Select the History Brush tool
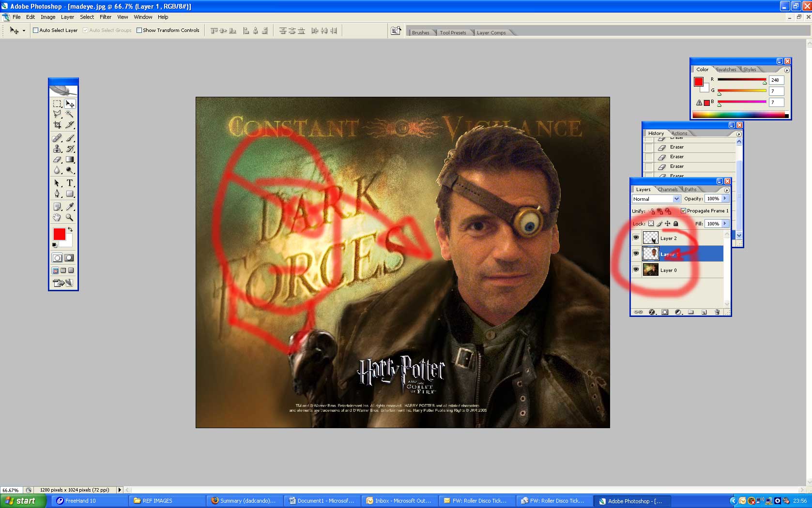Image resolution: width=812 pixels, height=508 pixels. (70, 149)
